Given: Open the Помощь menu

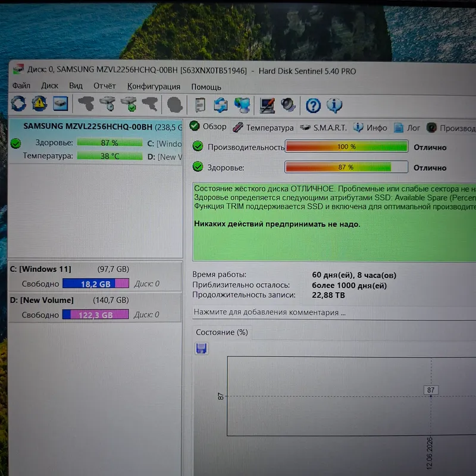Looking at the screenshot, I should click(x=206, y=87).
